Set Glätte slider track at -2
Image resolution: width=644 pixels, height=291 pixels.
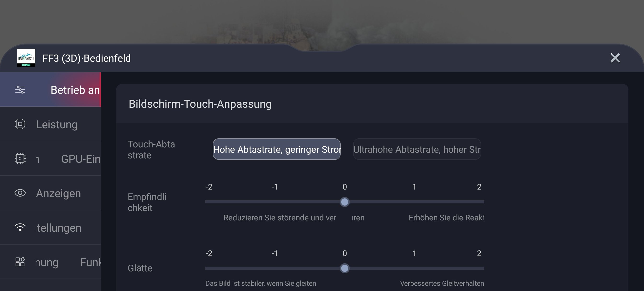(206, 268)
